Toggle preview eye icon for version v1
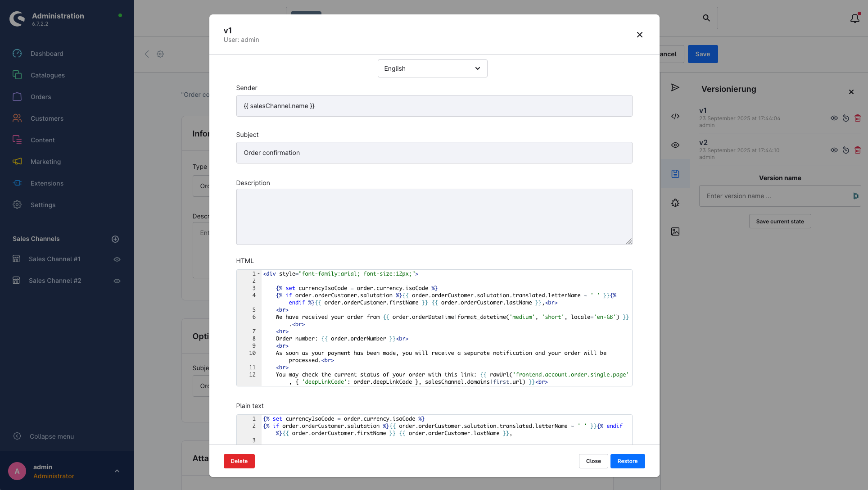Image resolution: width=868 pixels, height=490 pixels. coord(834,118)
